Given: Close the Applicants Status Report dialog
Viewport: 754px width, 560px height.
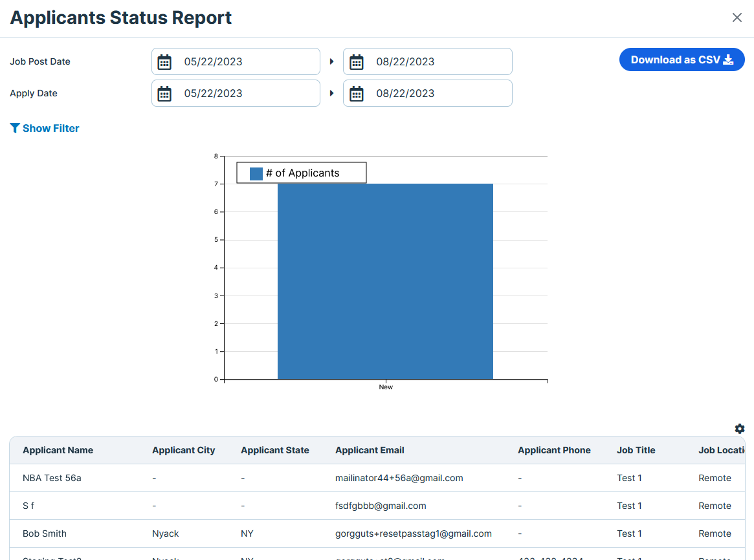Looking at the screenshot, I should 737,18.
